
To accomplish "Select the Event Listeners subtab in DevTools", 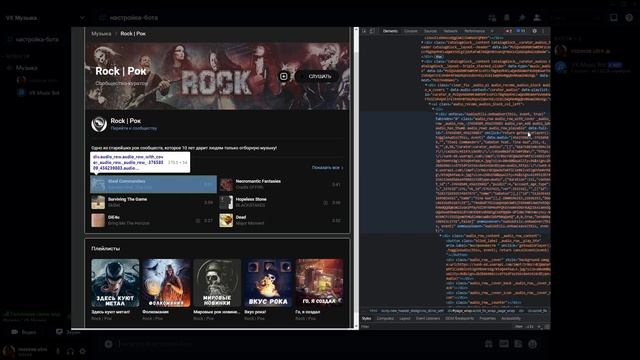I will click(428, 318).
